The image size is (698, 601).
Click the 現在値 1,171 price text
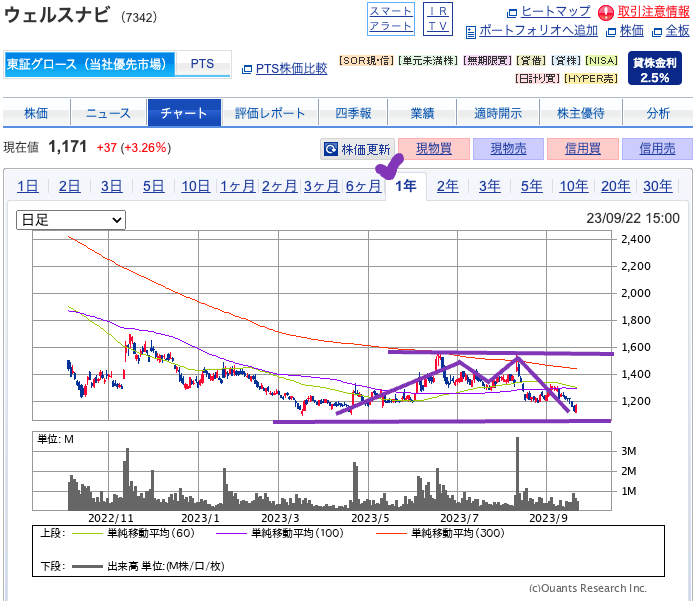point(45,147)
